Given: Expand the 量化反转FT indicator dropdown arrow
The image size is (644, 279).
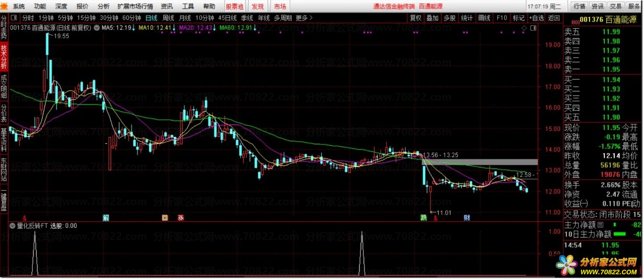Looking at the screenshot, I should pyautogui.click(x=12, y=226).
